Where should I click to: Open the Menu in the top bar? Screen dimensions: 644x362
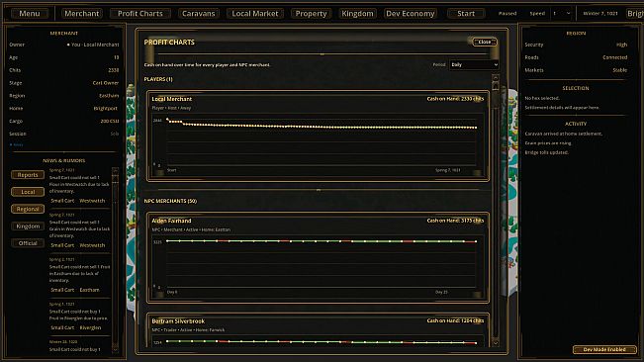(30, 14)
